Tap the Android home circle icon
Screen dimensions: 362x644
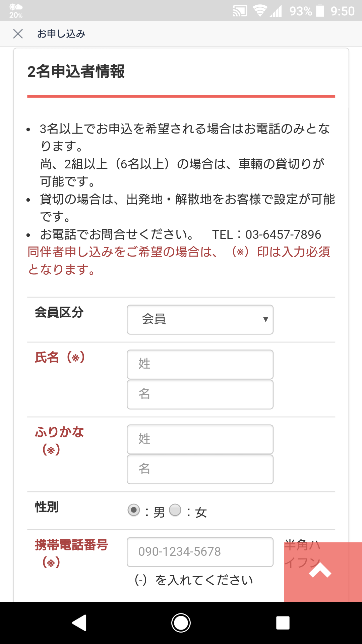coord(181,623)
